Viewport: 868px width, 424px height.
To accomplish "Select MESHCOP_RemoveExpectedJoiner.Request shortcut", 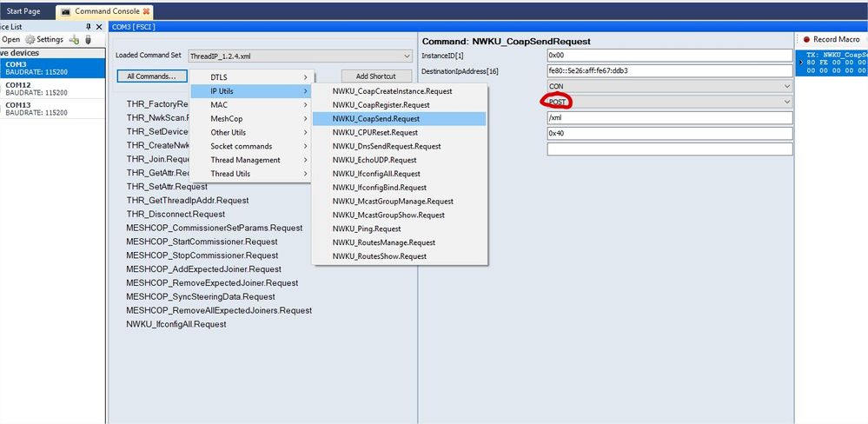I will coord(212,283).
